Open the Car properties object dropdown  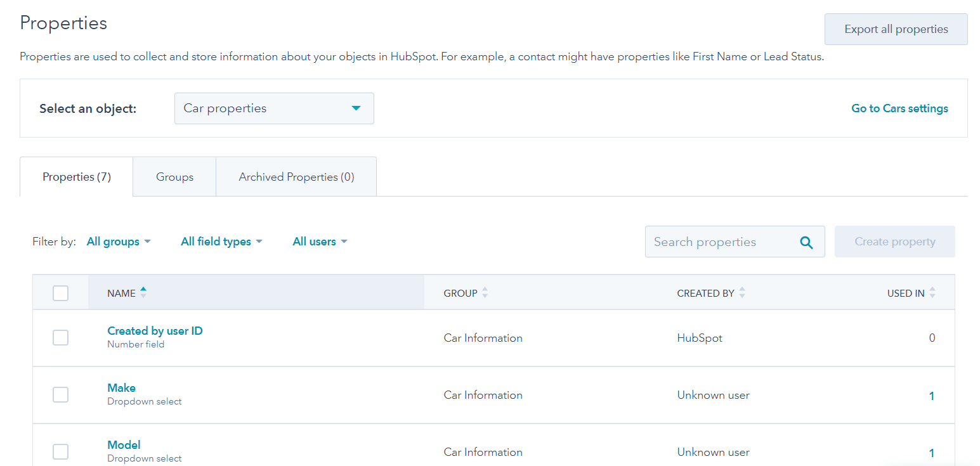[x=274, y=108]
